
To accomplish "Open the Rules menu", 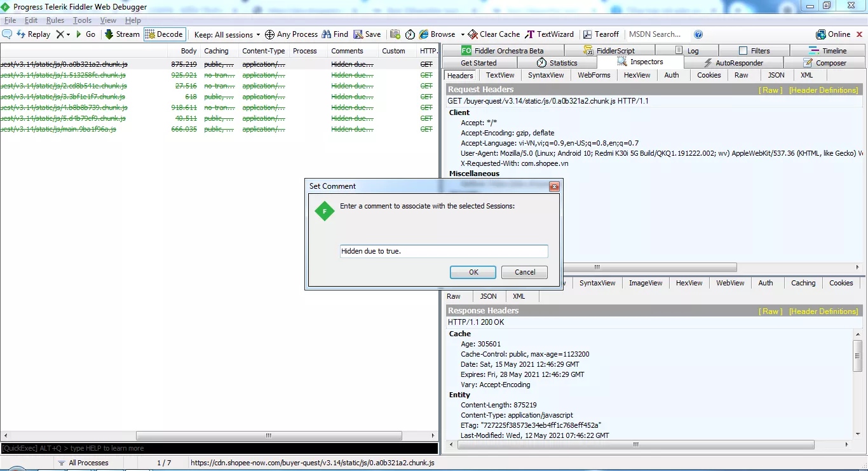I will pos(55,20).
